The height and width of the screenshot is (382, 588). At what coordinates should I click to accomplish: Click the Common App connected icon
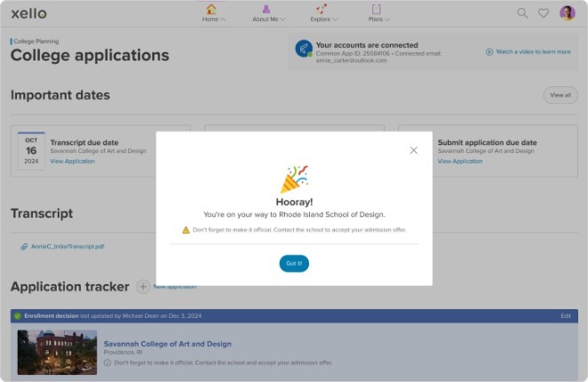(304, 48)
